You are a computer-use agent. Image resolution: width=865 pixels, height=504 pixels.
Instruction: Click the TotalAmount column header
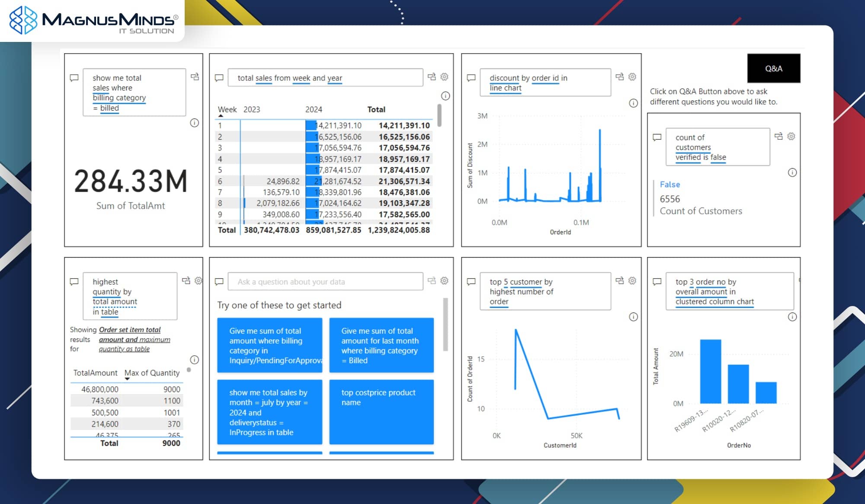click(95, 373)
